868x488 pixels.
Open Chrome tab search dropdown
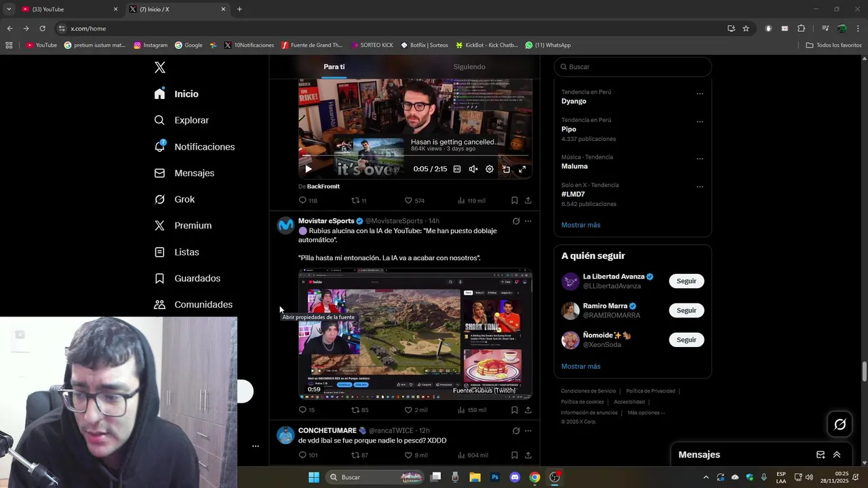click(9, 9)
